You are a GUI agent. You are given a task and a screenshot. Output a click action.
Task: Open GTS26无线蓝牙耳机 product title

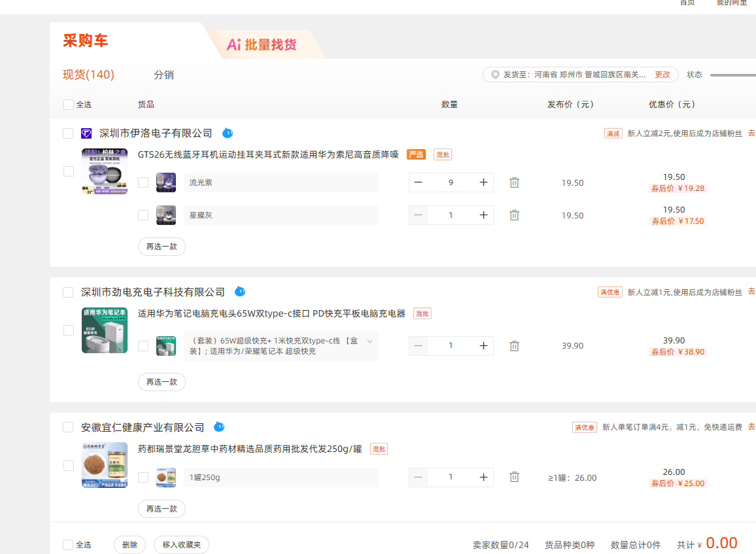point(268,155)
